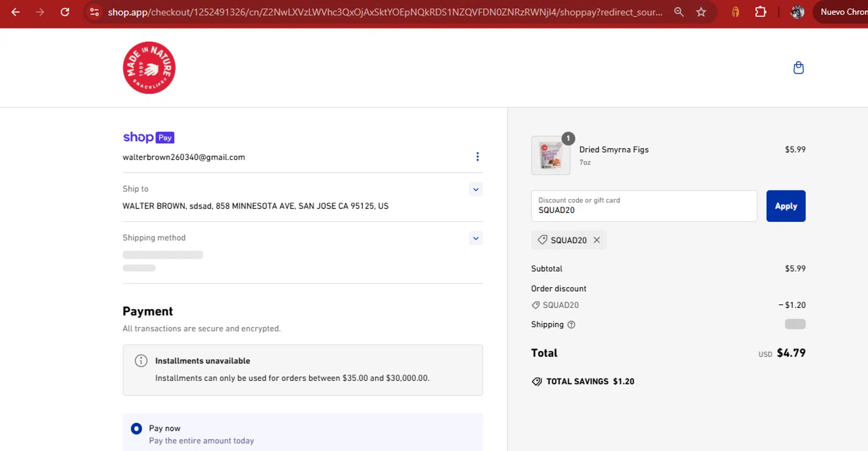
Task: Click the tag icon beside TOTAL SAVINGS
Action: click(x=537, y=382)
